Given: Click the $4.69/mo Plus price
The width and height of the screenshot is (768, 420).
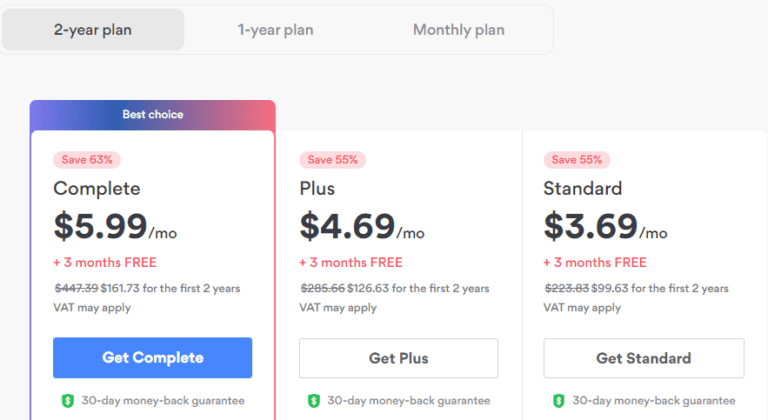Looking at the screenshot, I should coord(361,227).
